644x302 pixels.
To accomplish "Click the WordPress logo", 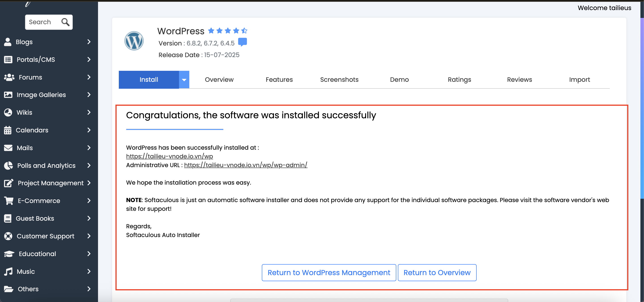I will point(134,41).
